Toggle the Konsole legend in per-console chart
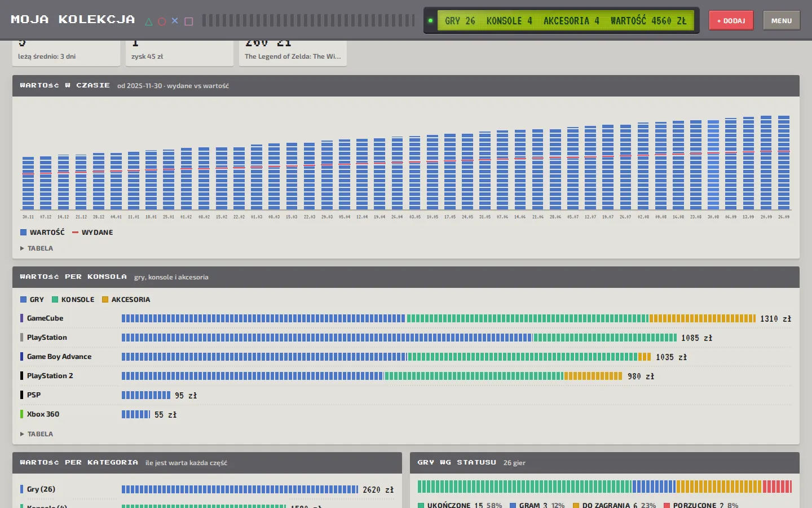 point(73,300)
